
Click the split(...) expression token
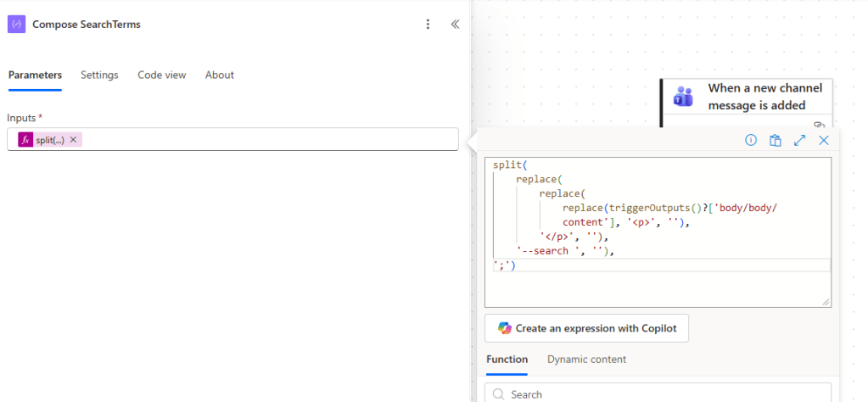point(49,140)
